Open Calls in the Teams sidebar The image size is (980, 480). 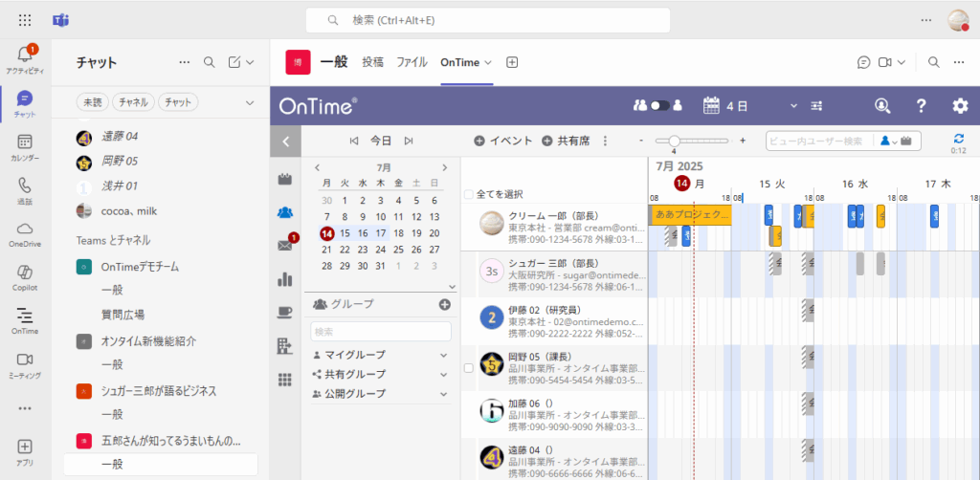(x=25, y=191)
